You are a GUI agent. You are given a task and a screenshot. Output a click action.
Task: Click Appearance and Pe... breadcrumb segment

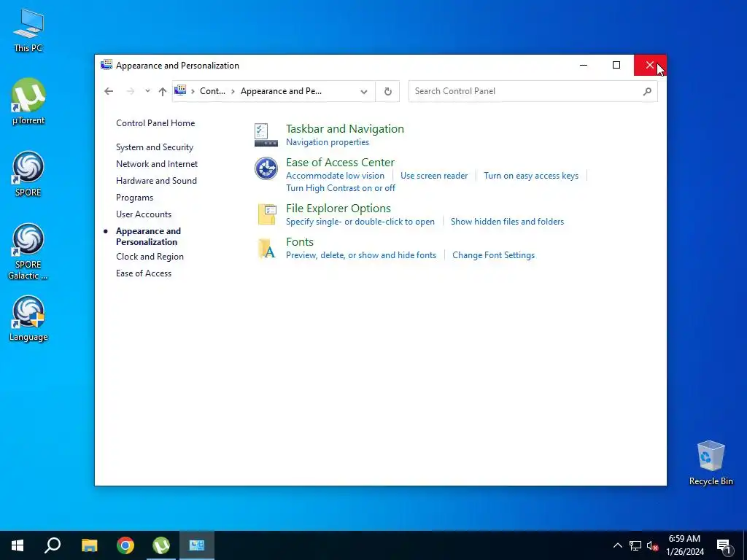point(281,91)
